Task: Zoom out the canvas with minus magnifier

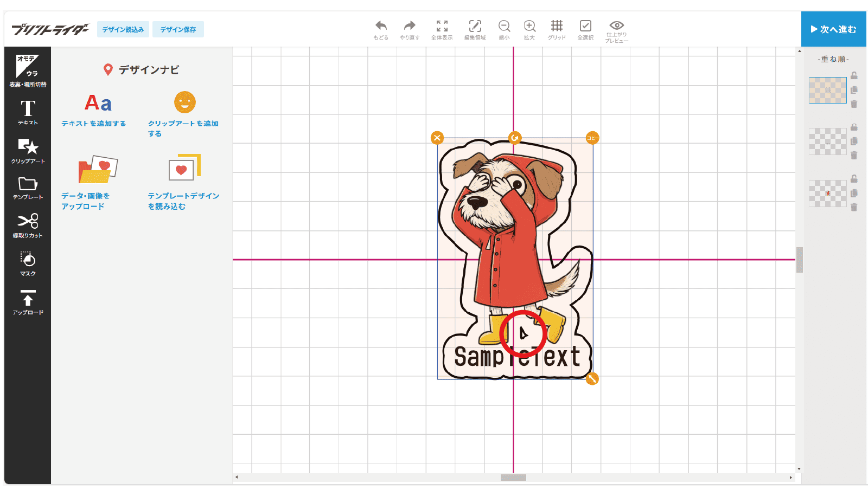Action: point(504,29)
